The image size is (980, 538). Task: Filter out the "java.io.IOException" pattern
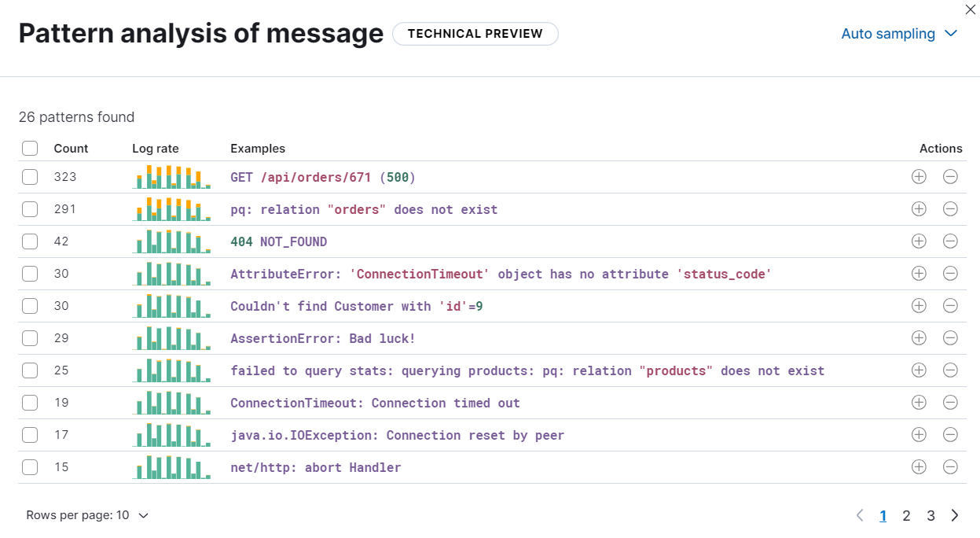click(x=950, y=434)
